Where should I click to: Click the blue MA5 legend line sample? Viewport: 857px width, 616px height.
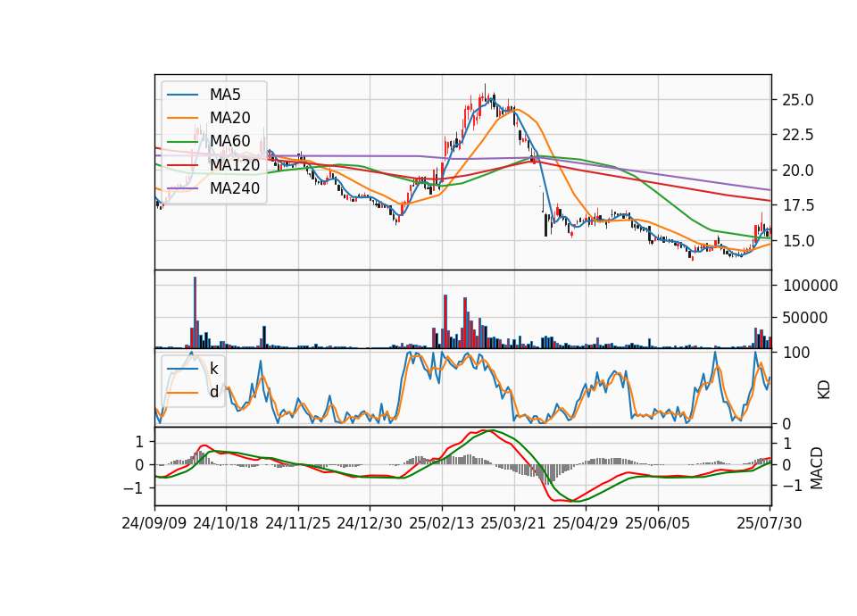tap(182, 95)
